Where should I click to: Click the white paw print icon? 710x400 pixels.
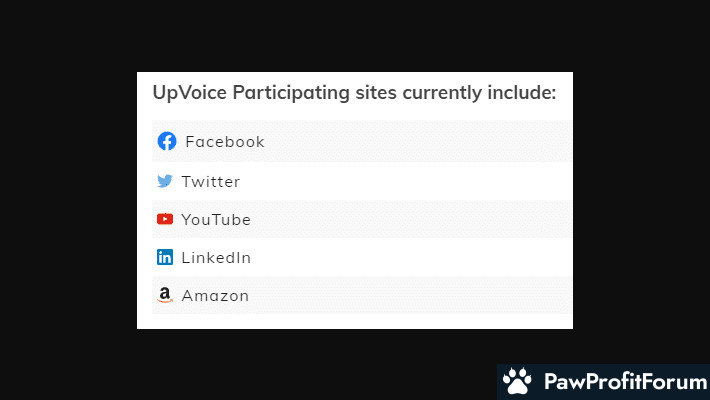(x=517, y=381)
